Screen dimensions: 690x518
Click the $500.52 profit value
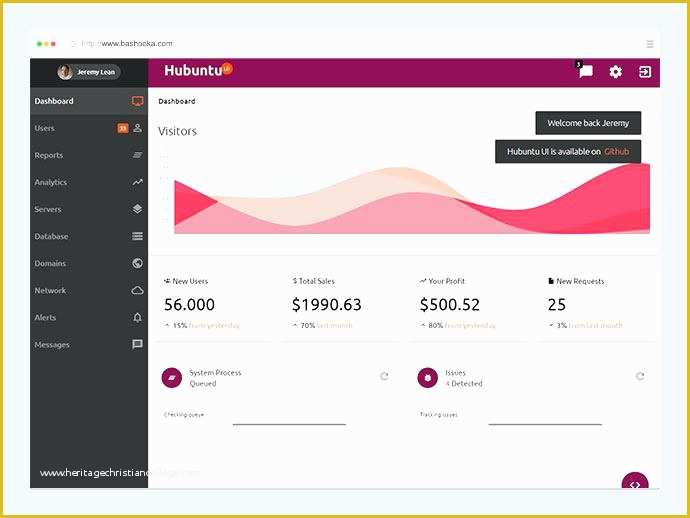pyautogui.click(x=449, y=305)
